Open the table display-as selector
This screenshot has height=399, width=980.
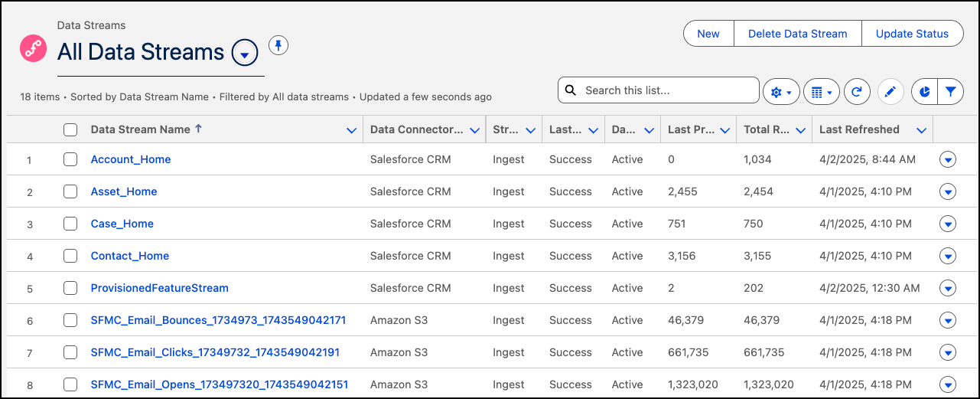[x=821, y=92]
